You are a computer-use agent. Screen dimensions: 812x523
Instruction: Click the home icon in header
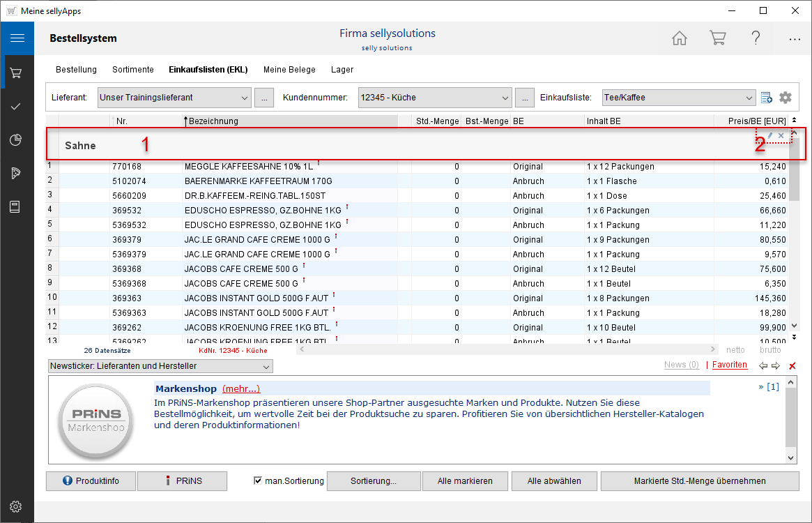click(x=679, y=38)
